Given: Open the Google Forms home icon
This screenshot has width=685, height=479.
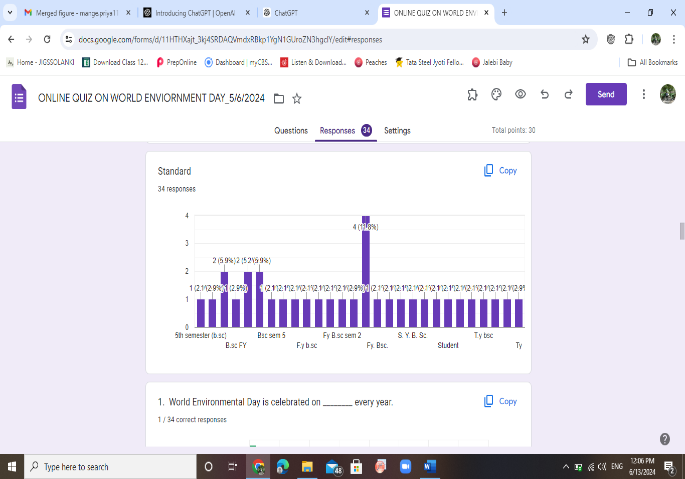Looking at the screenshot, I should click(x=19, y=97).
